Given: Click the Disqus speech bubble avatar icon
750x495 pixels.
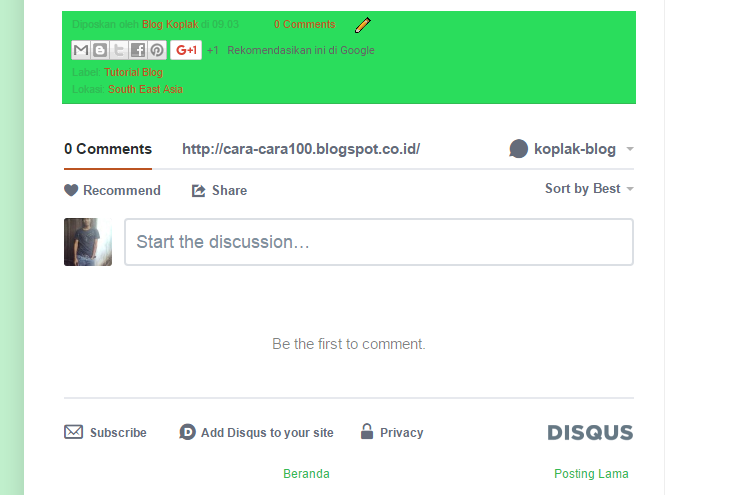Looking at the screenshot, I should pyautogui.click(x=518, y=149).
